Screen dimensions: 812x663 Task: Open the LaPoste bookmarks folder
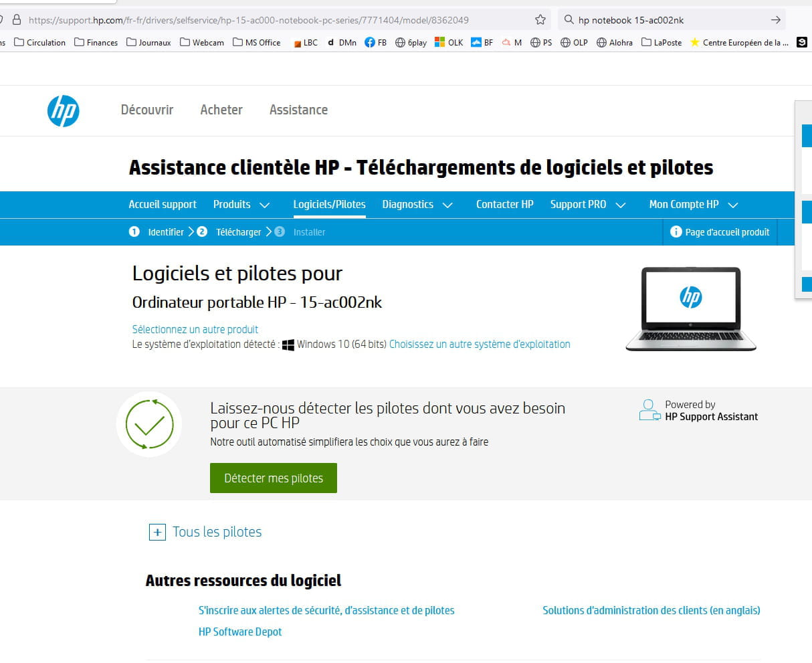662,42
